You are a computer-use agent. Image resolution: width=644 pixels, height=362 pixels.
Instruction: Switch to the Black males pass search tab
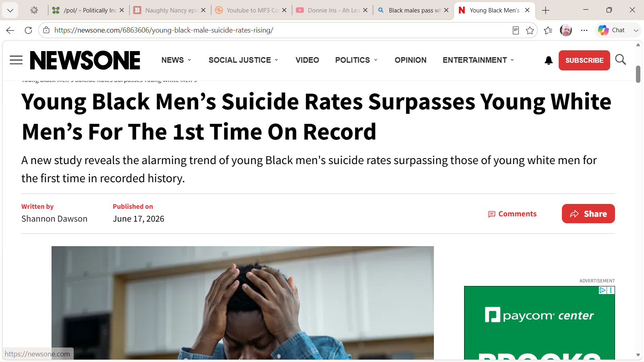point(413,10)
